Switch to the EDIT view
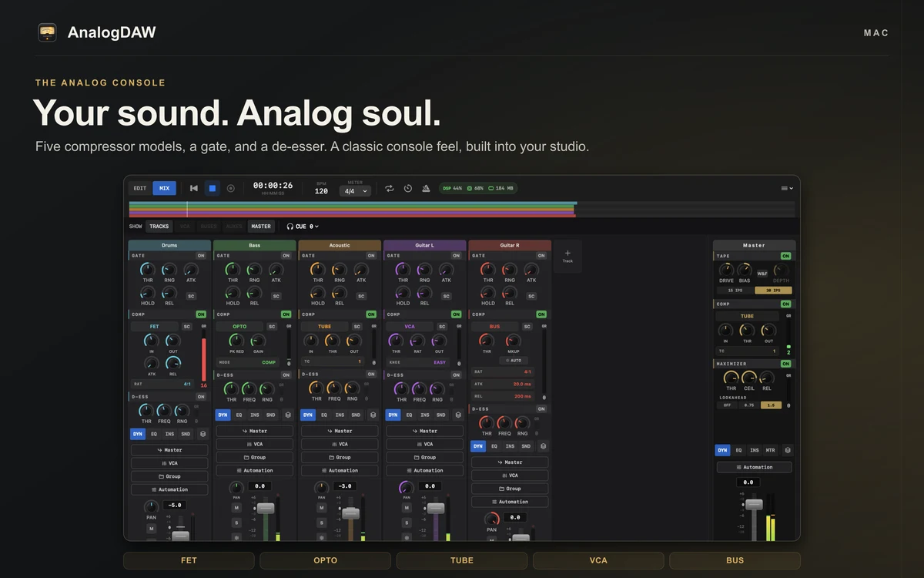This screenshot has width=924, height=578. point(140,188)
